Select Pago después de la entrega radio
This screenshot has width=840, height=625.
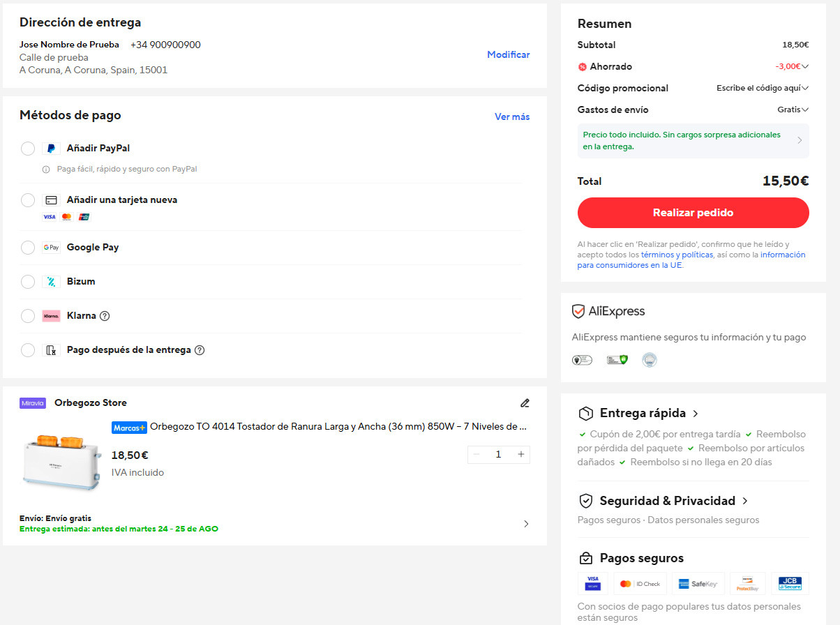point(28,350)
